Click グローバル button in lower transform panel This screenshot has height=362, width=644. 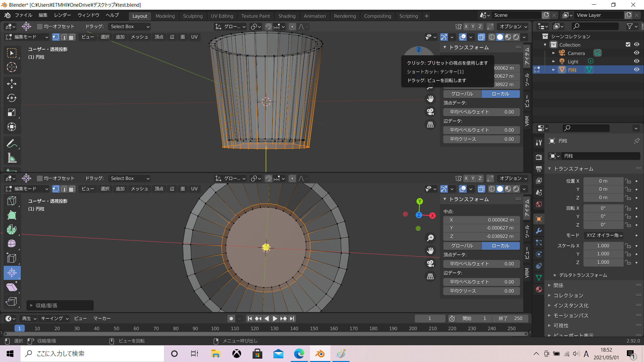click(462, 246)
